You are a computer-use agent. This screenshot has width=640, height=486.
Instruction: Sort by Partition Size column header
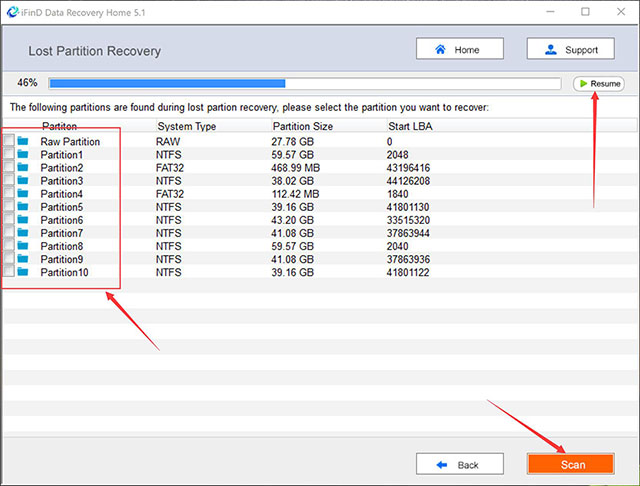click(x=302, y=126)
